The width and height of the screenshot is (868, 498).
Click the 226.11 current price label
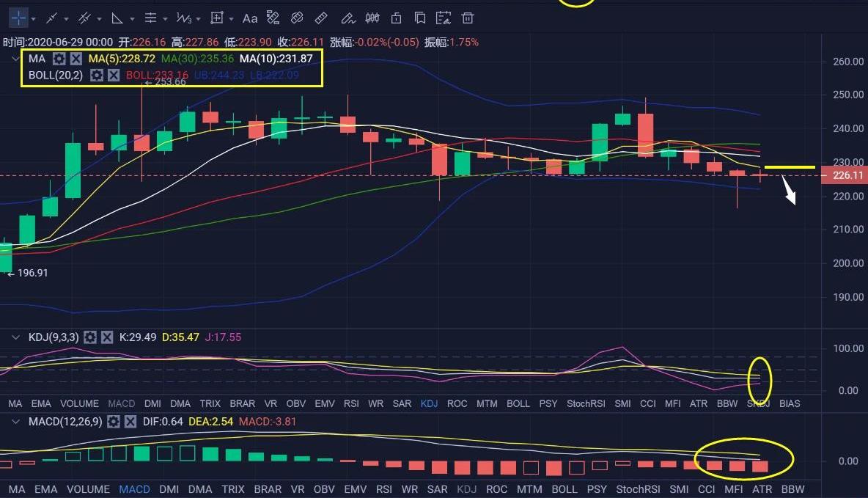pos(848,175)
